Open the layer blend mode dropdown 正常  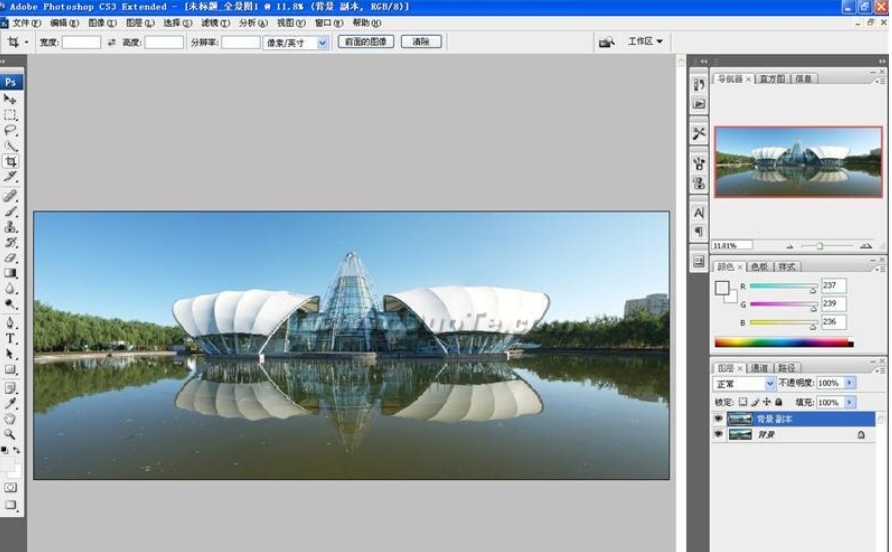click(x=744, y=383)
